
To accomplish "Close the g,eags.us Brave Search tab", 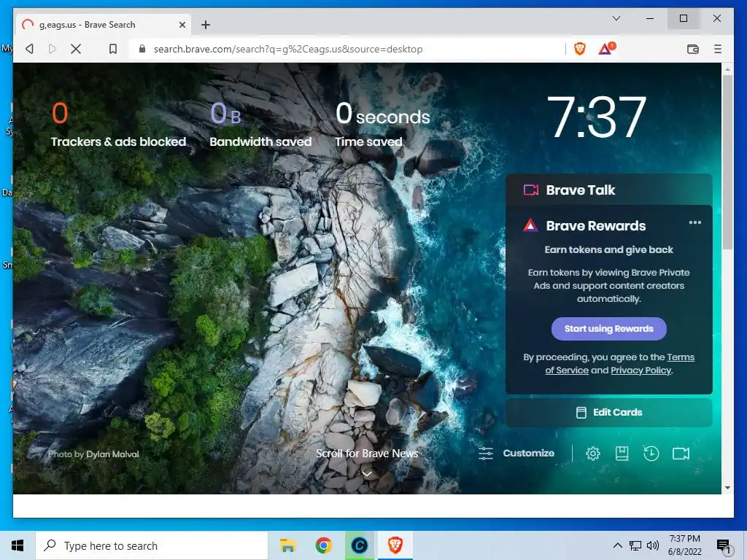I will point(182,25).
